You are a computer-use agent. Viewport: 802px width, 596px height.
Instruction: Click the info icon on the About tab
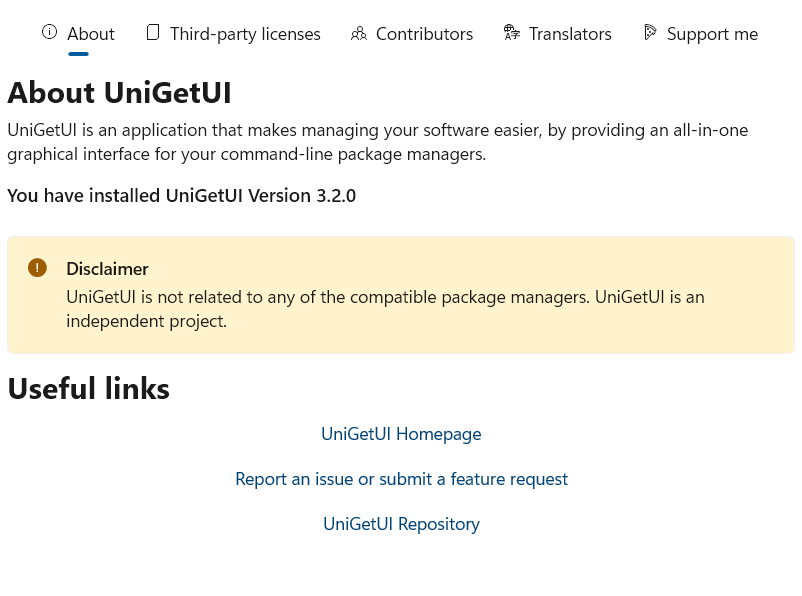pyautogui.click(x=49, y=31)
